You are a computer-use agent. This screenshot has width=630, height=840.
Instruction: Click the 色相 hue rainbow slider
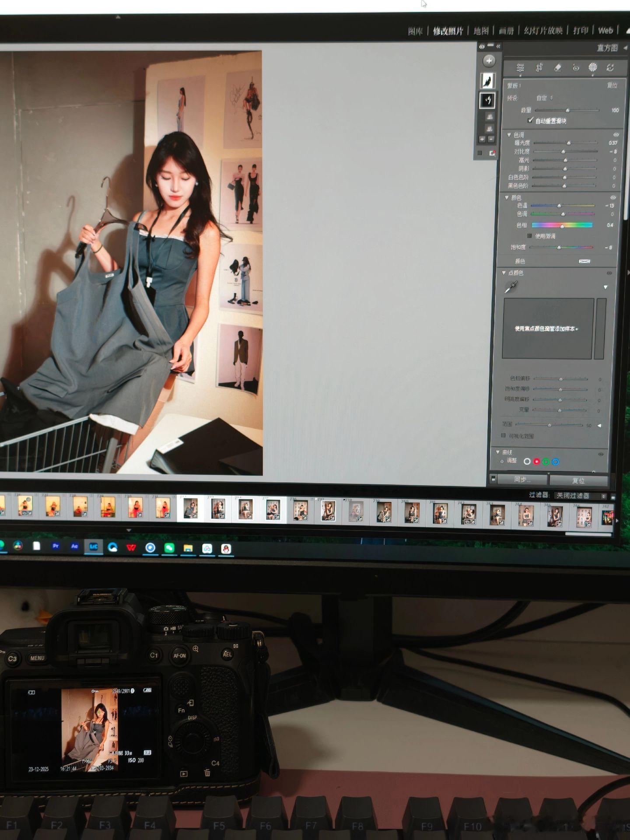(x=562, y=225)
